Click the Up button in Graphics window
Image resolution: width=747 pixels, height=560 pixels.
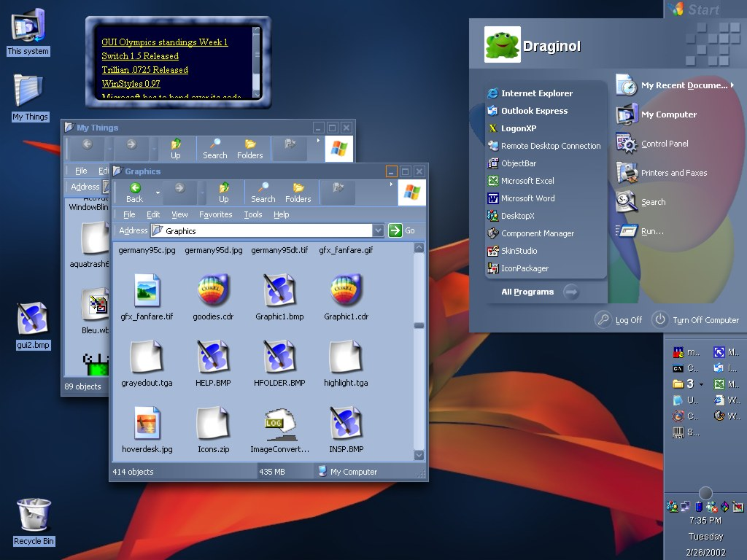(223, 192)
